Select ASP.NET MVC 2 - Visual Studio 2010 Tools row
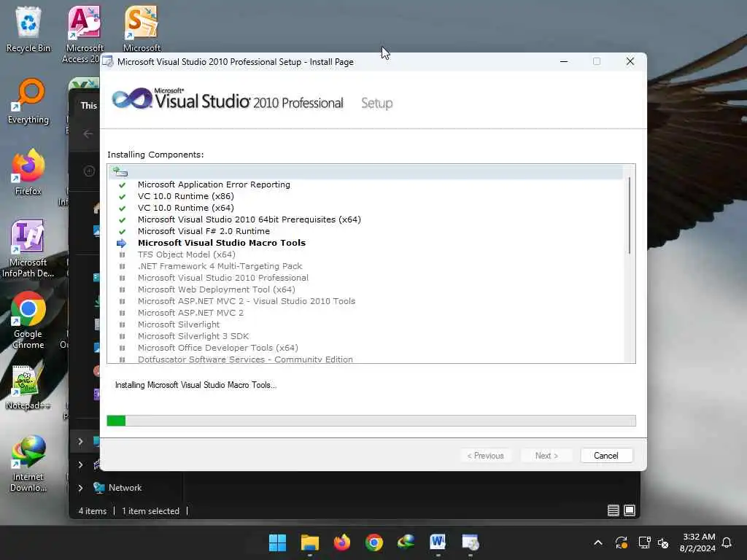 click(247, 301)
